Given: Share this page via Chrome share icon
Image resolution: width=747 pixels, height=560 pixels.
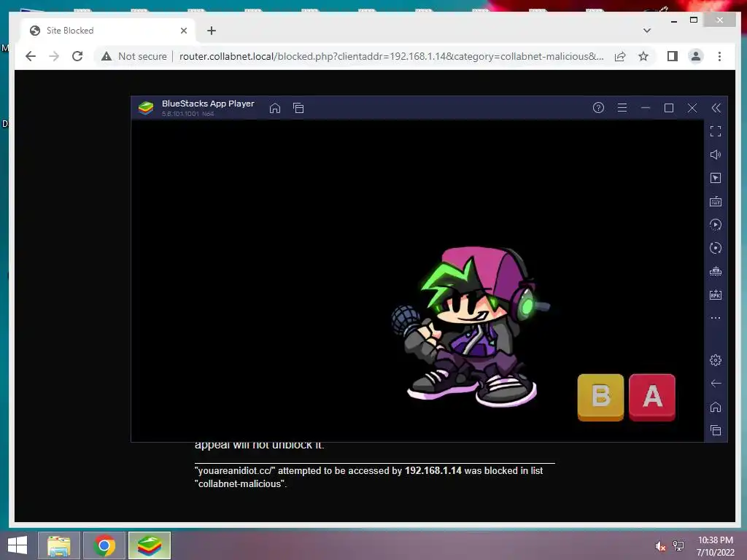Looking at the screenshot, I should [620, 57].
